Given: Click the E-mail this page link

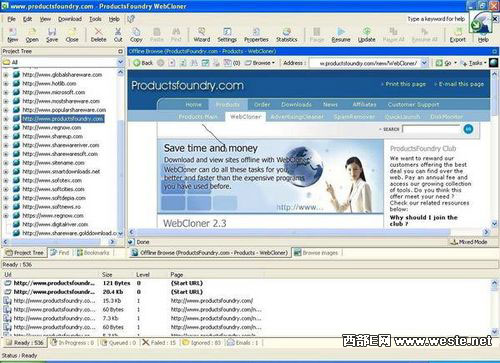Looking at the screenshot, I should pos(461,84).
